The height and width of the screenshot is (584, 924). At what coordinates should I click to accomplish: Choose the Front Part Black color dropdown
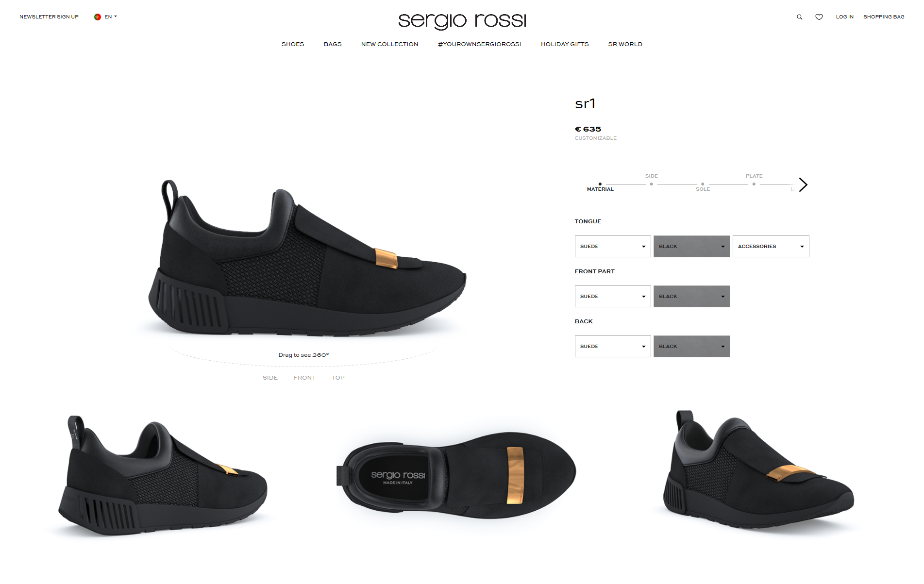(x=691, y=297)
